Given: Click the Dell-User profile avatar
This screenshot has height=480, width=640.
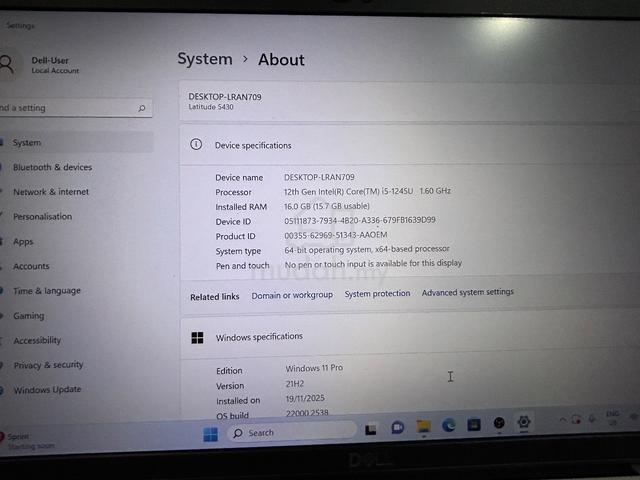Looking at the screenshot, I should point(7,64).
